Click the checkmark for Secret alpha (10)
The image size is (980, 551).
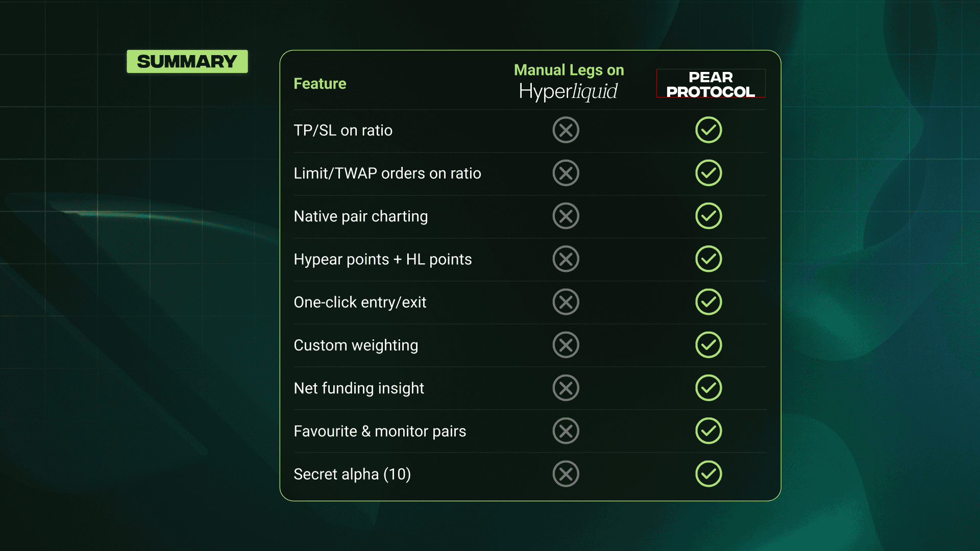(708, 474)
